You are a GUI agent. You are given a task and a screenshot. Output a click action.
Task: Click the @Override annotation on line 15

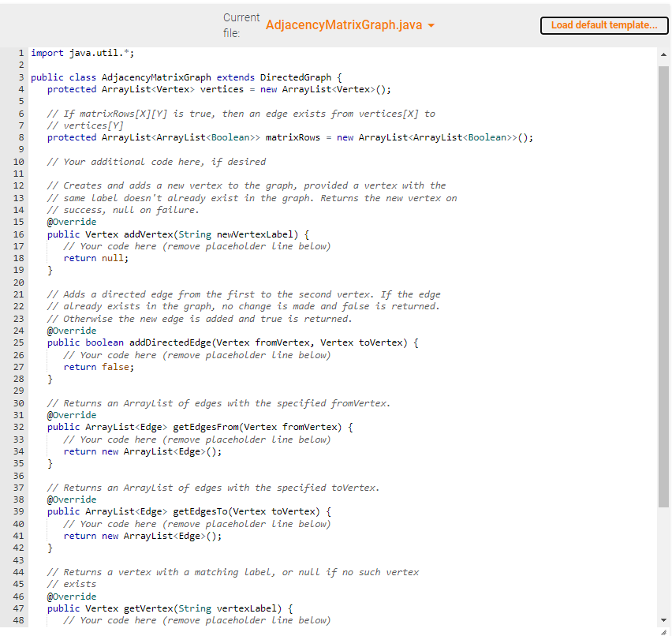72,223
